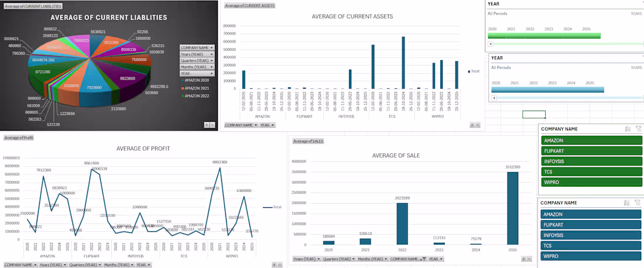Click Average of CURRENT ASSETS field button
The width and height of the screenshot is (644, 268).
pos(250,6)
